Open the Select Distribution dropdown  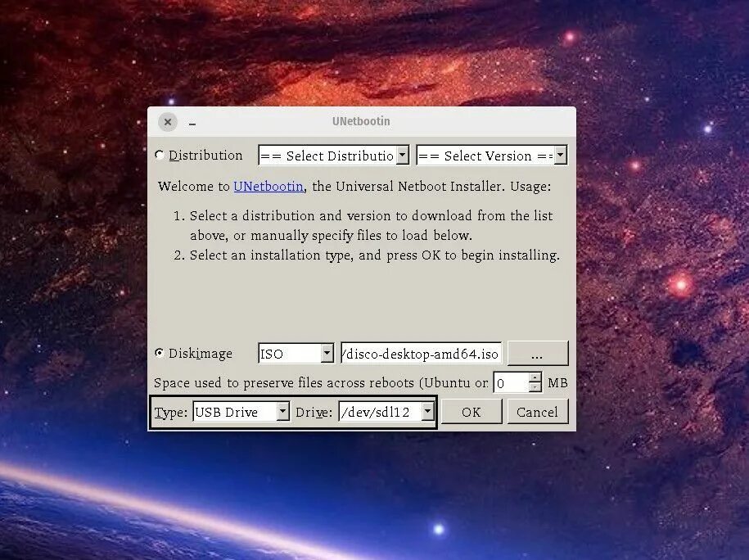[x=333, y=156]
